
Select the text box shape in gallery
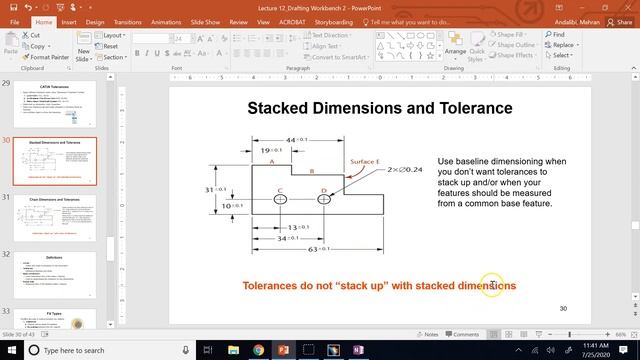click(380, 36)
